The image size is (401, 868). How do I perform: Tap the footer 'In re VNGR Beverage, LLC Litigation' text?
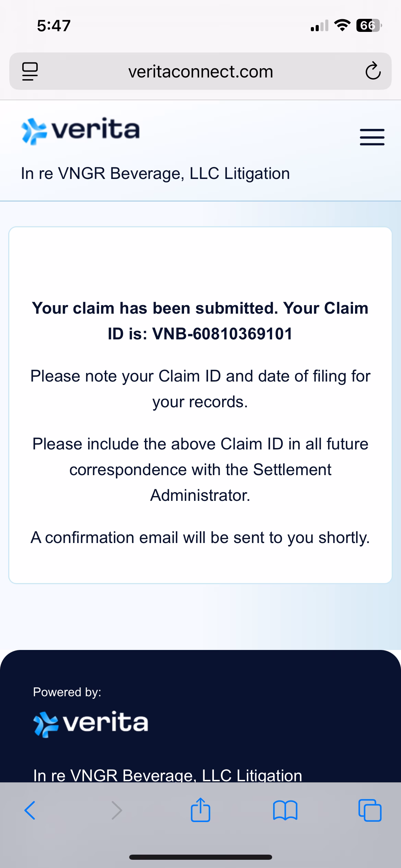(x=168, y=775)
